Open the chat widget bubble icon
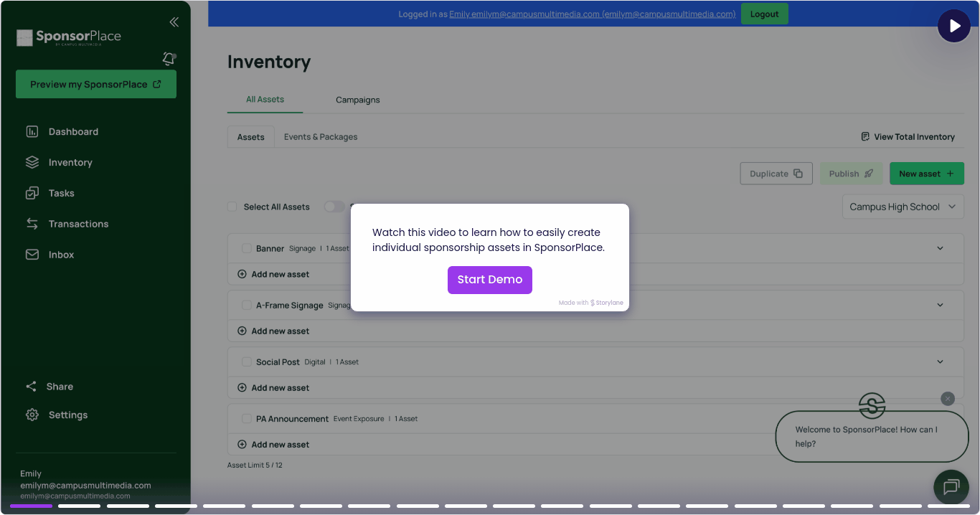Image resolution: width=980 pixels, height=515 pixels. pyautogui.click(x=951, y=488)
